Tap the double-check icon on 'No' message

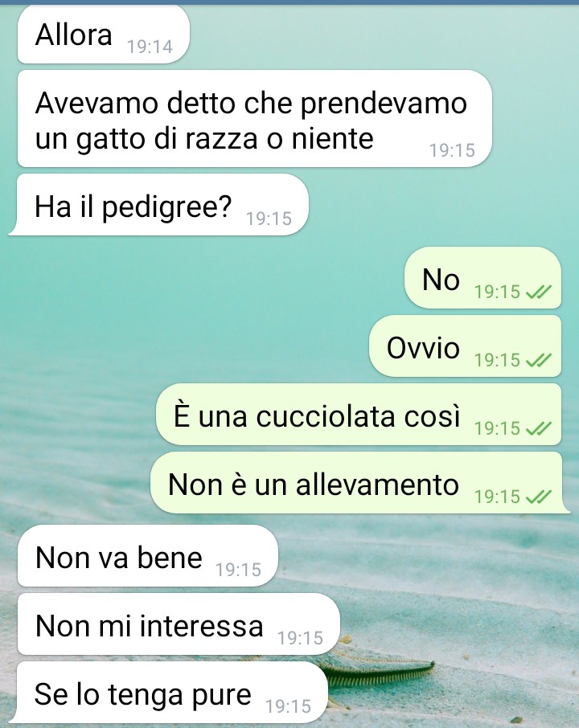point(539,292)
